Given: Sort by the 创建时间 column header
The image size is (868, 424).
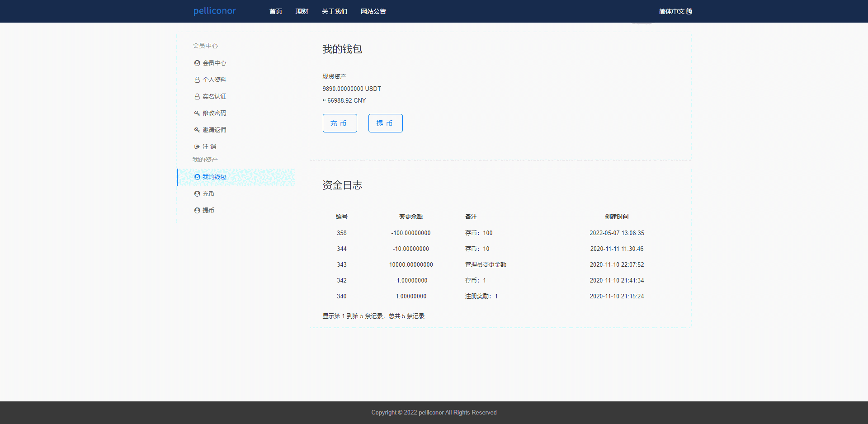Looking at the screenshot, I should coord(617,217).
